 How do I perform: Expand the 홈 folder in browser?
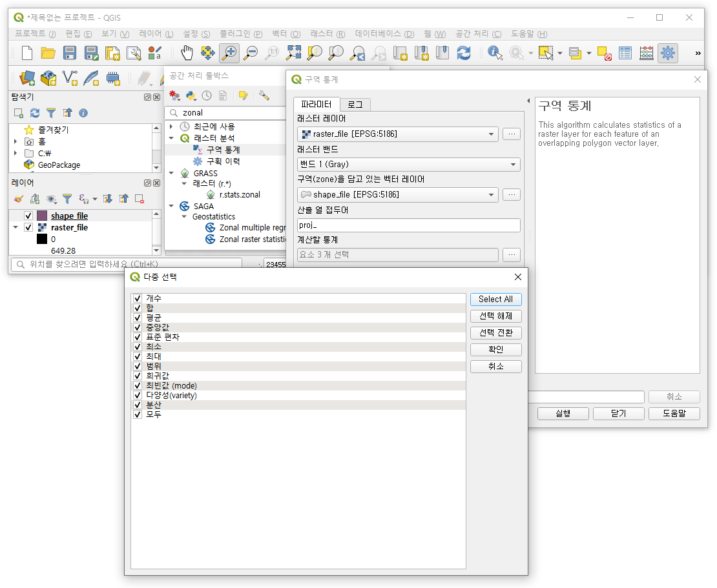pos(16,141)
